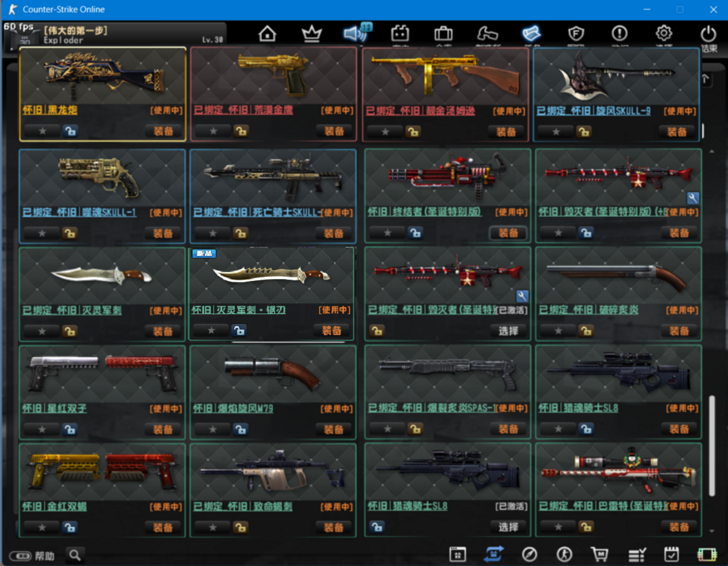Toggle lock on 猎魂骑士SL8 card marked 已激活
Image resolution: width=728 pixels, height=566 pixels.
(377, 526)
